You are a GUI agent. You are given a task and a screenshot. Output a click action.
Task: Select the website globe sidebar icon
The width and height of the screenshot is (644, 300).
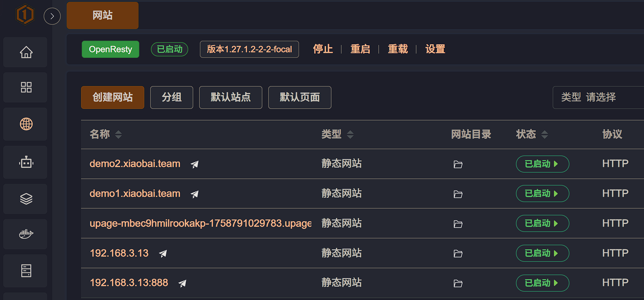tap(26, 124)
